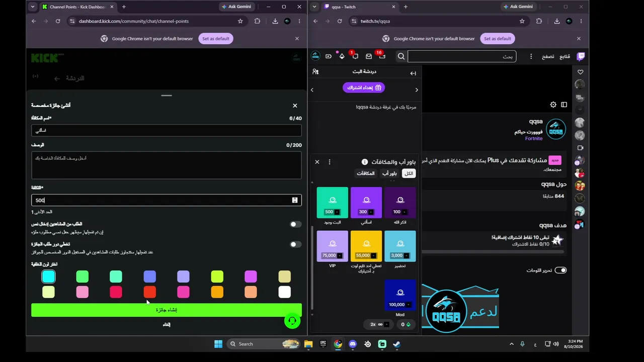Pick the cyan background color swatch
Image resolution: width=644 pixels, height=362 pixels.
coord(48,277)
